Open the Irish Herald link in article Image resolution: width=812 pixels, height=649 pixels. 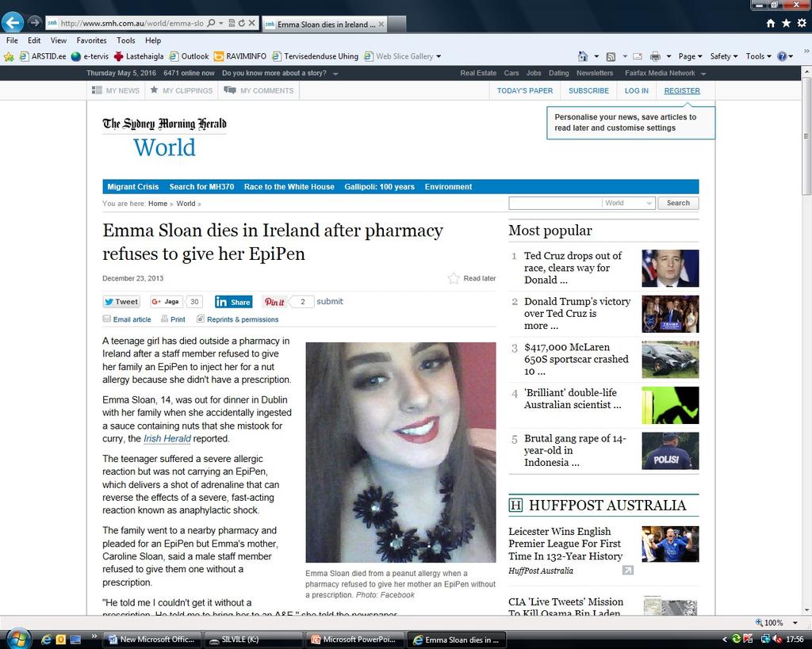167,438
